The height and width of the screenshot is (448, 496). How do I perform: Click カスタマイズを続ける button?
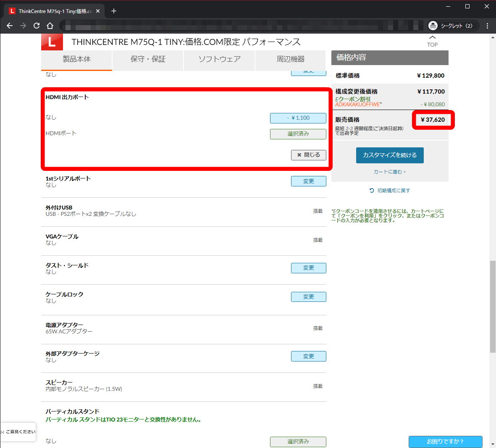coord(390,155)
